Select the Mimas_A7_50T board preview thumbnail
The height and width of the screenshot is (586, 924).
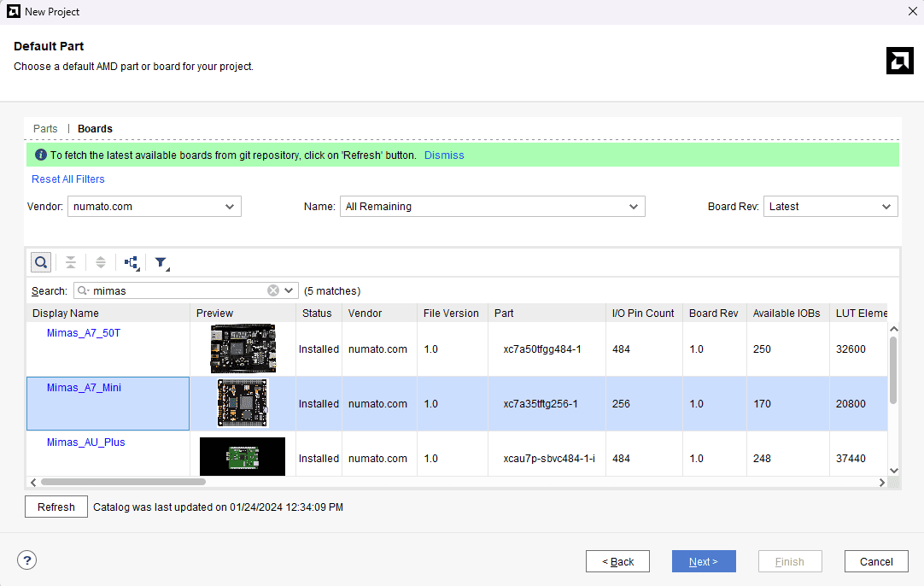(x=243, y=349)
